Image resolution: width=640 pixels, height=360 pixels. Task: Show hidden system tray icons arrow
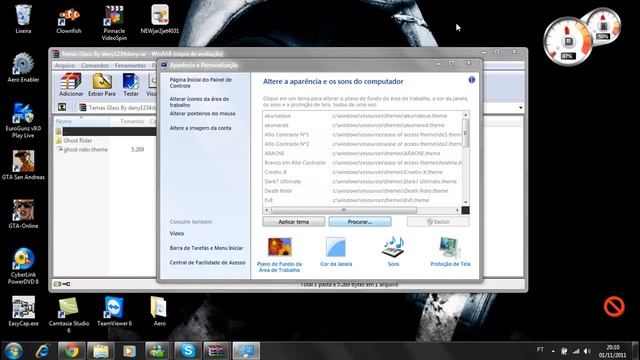[x=553, y=351]
